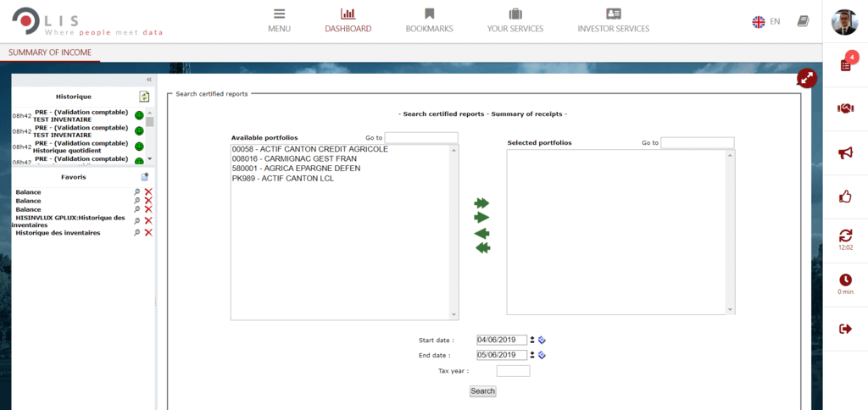Delete Historique des inventaires favorite
Image resolution: width=868 pixels, height=410 pixels.
pyautogui.click(x=147, y=233)
